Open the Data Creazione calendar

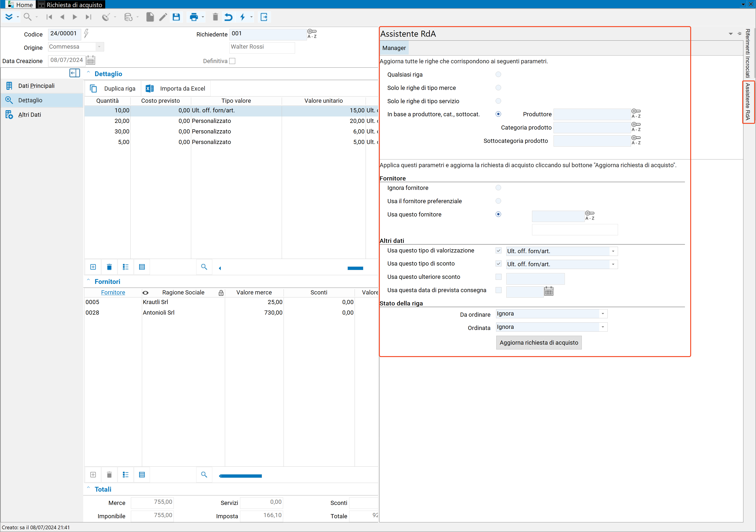click(x=91, y=60)
